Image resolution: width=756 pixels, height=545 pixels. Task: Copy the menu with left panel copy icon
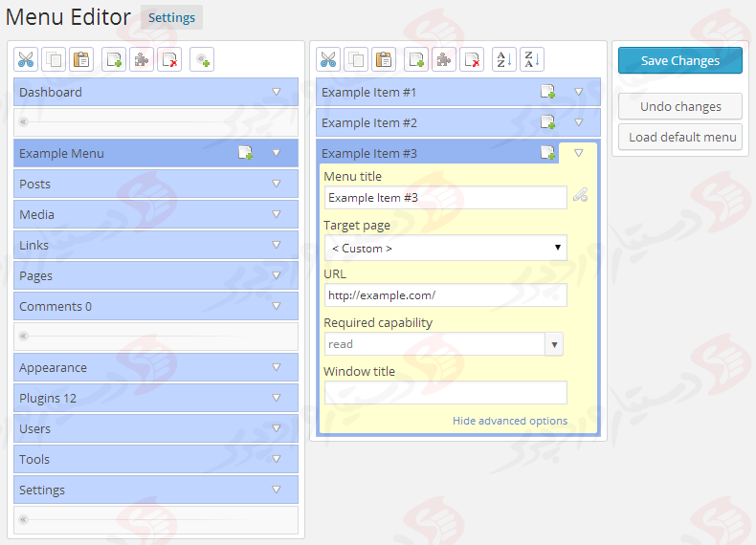click(x=54, y=59)
